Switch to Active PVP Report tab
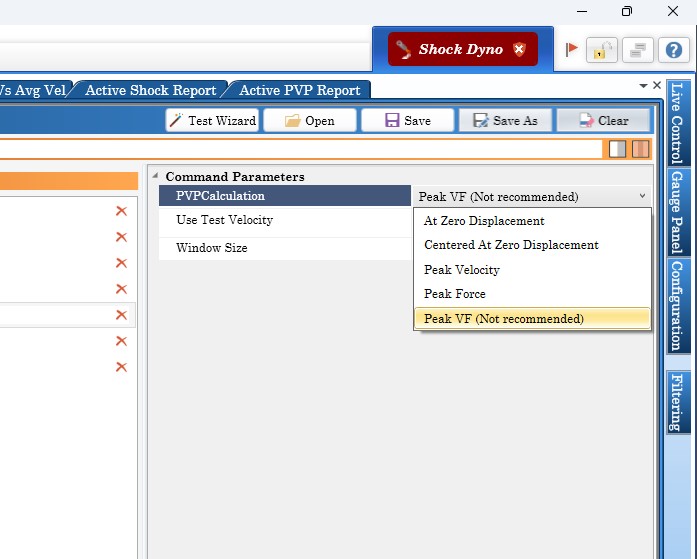The width and height of the screenshot is (697, 559). coord(300,90)
